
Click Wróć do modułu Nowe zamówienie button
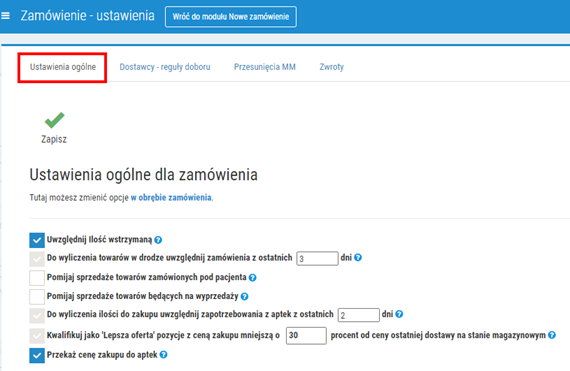(x=231, y=17)
